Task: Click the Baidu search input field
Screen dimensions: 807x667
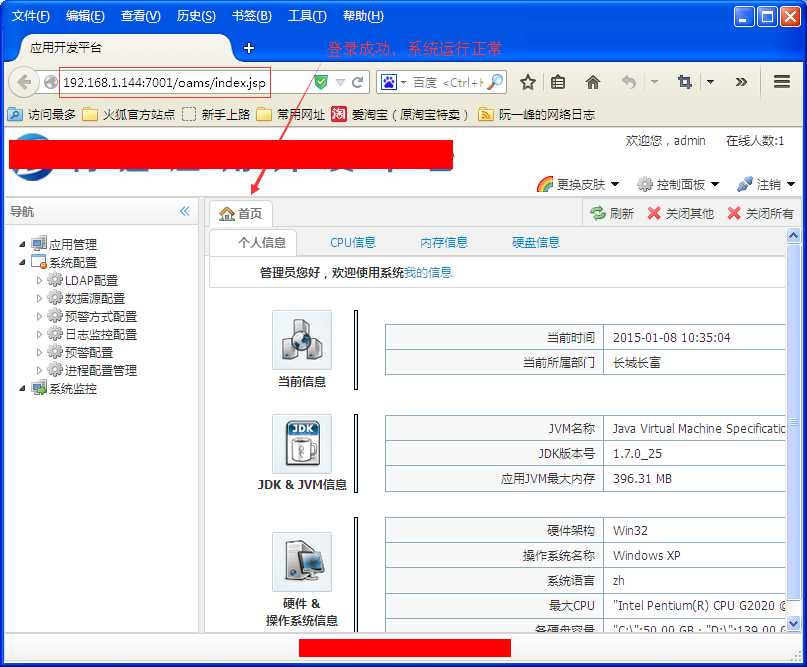Action: [x=448, y=82]
